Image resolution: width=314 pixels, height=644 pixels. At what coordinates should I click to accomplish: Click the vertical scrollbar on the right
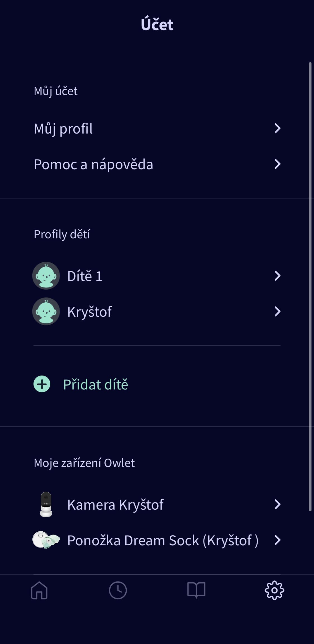pos(310,287)
